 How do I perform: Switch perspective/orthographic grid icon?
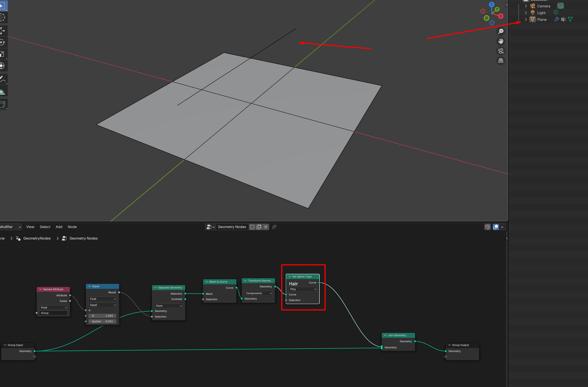[501, 60]
